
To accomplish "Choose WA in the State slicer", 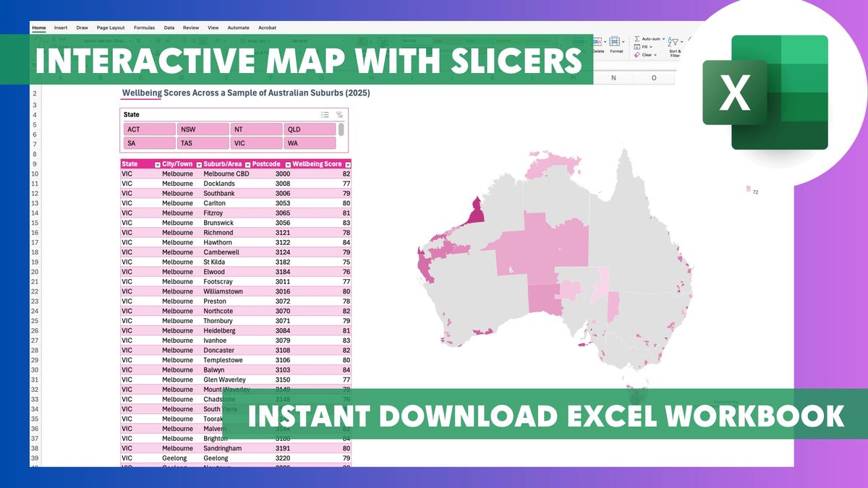I will tap(310, 143).
